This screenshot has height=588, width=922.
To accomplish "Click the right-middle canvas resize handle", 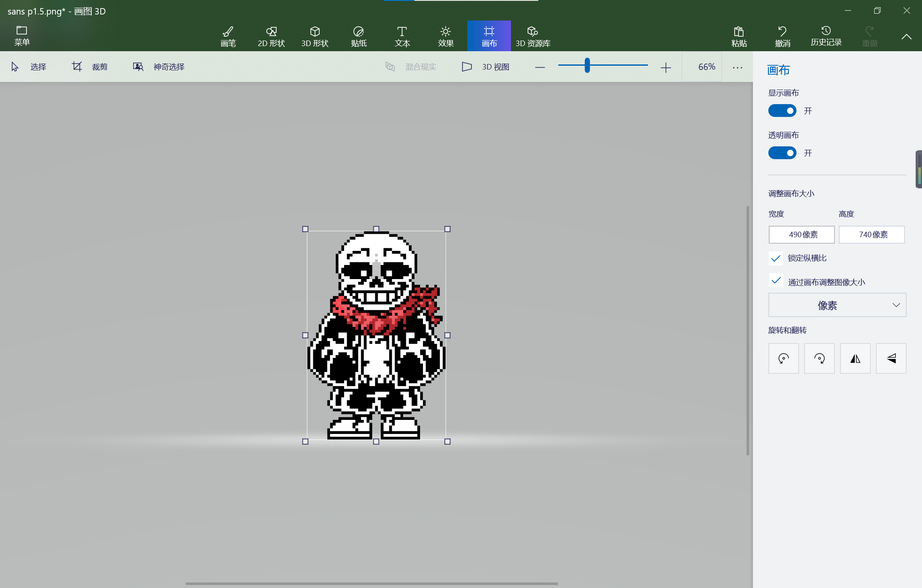I will pos(447,335).
